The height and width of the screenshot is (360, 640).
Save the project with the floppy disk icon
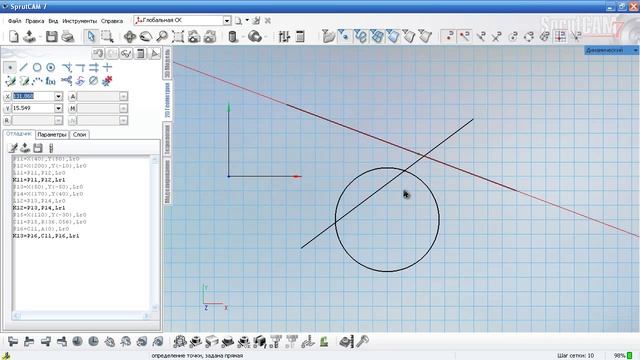pos(51,37)
